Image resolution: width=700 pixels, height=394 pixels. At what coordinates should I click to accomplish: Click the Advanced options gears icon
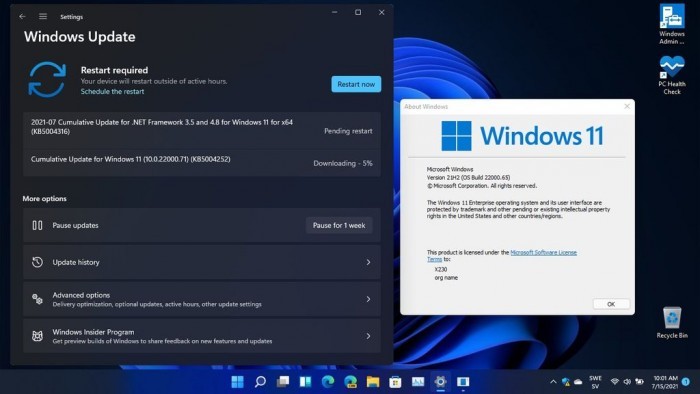(x=38, y=299)
